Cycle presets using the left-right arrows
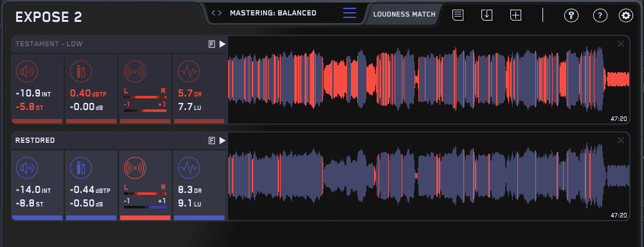Image resolution: width=644 pixels, height=247 pixels. tap(217, 13)
